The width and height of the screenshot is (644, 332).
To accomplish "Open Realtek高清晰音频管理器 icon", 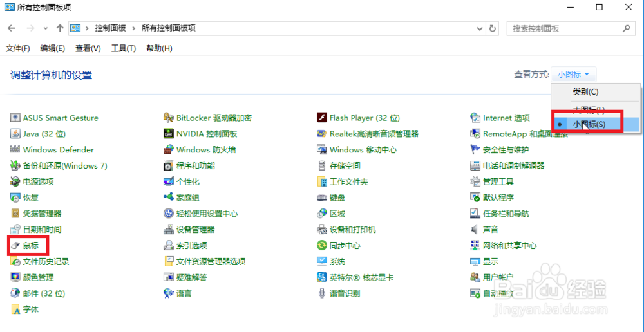I will point(321,134).
